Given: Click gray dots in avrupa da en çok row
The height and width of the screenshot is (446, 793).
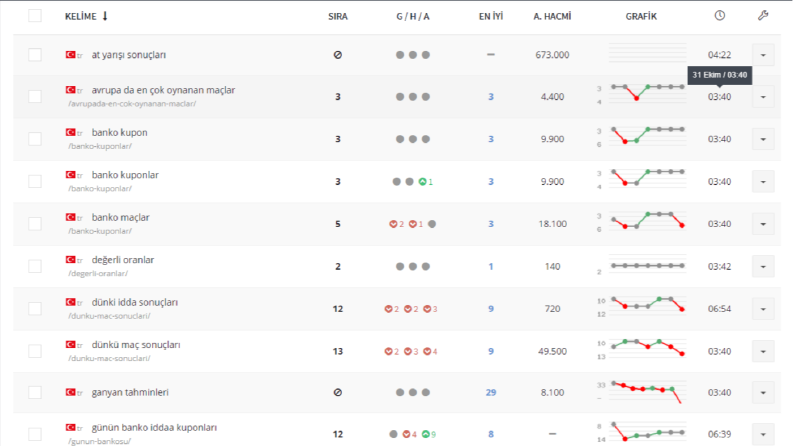Looking at the screenshot, I should click(x=413, y=97).
